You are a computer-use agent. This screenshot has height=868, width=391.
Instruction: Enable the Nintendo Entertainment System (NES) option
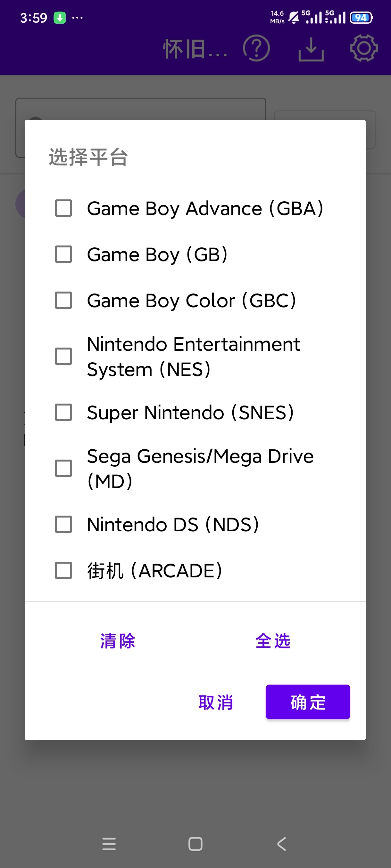tap(63, 356)
